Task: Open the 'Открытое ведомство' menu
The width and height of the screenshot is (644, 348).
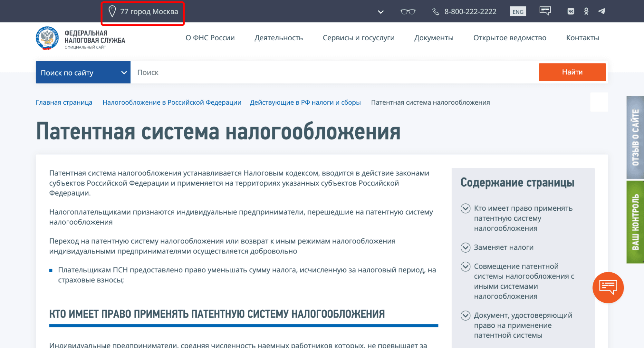Action: [x=510, y=38]
